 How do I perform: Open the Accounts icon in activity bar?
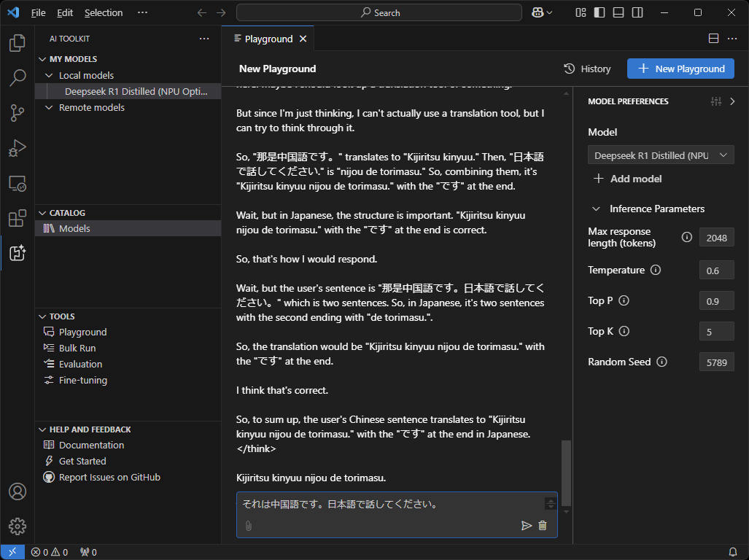tap(18, 491)
